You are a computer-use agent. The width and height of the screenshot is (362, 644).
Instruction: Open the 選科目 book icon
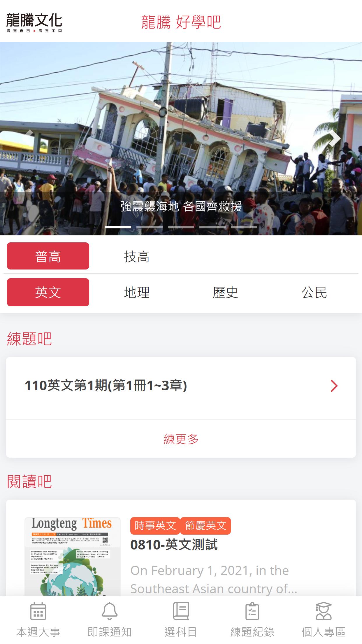[181, 611]
